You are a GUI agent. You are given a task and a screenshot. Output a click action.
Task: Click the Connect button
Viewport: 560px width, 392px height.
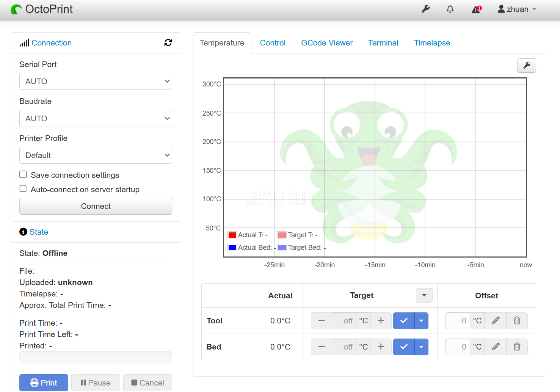pos(96,206)
